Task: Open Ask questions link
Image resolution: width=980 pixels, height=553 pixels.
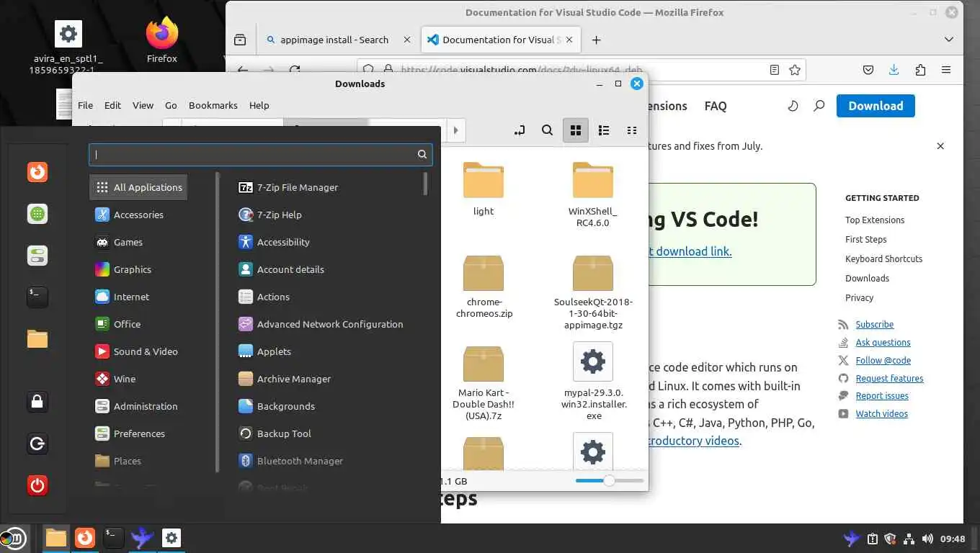Action: [883, 343]
